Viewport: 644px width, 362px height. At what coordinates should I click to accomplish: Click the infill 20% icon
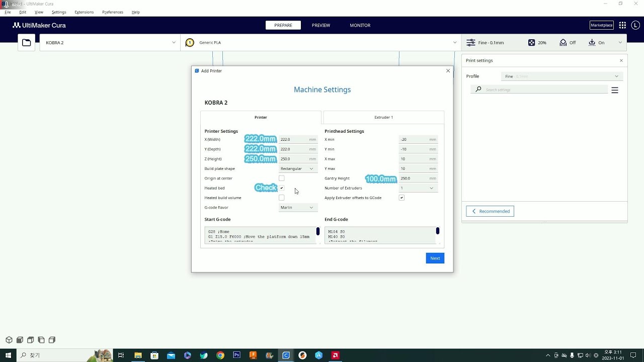tap(531, 43)
